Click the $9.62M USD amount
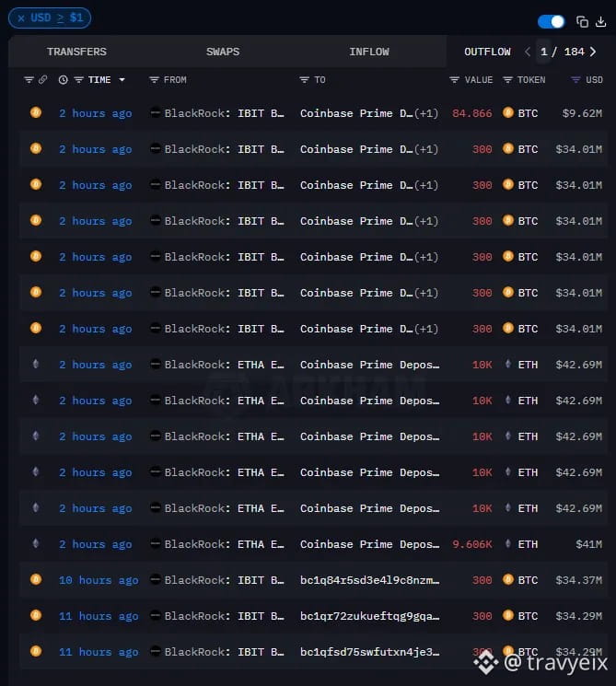 click(582, 113)
